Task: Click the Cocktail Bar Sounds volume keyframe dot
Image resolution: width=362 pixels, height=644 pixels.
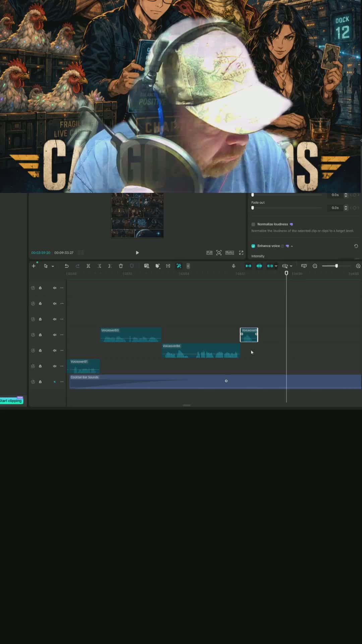Action: [x=226, y=381]
